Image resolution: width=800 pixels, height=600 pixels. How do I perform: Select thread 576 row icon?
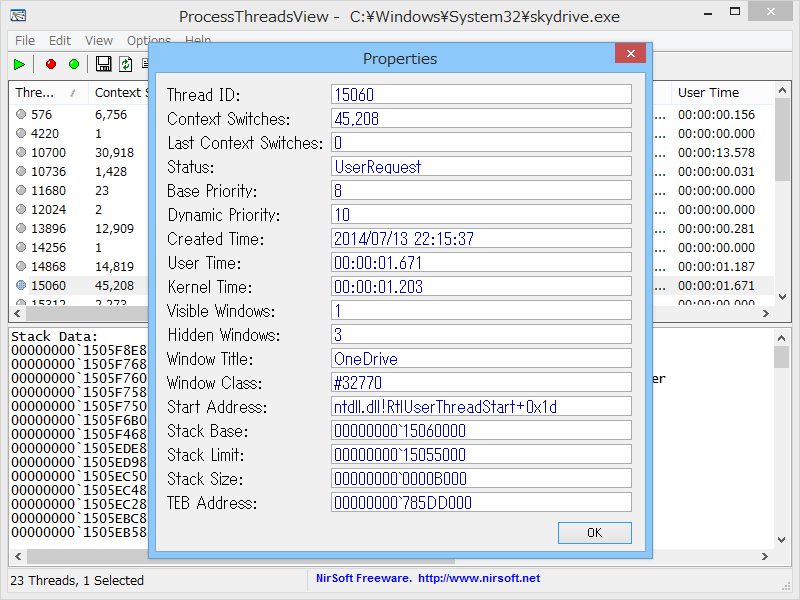(21, 114)
